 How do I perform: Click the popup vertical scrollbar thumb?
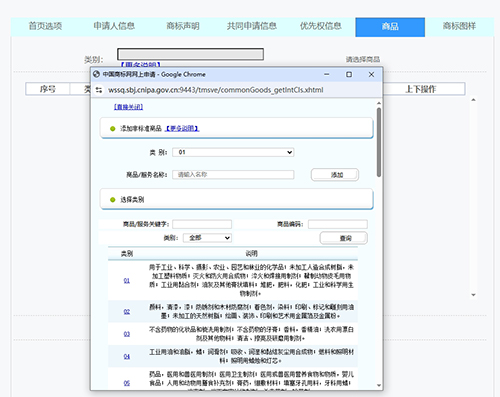coord(379,142)
